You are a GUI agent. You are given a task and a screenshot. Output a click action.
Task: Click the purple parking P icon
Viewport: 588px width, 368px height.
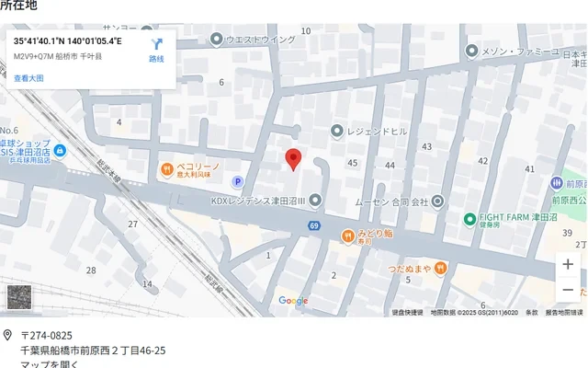tap(237, 182)
